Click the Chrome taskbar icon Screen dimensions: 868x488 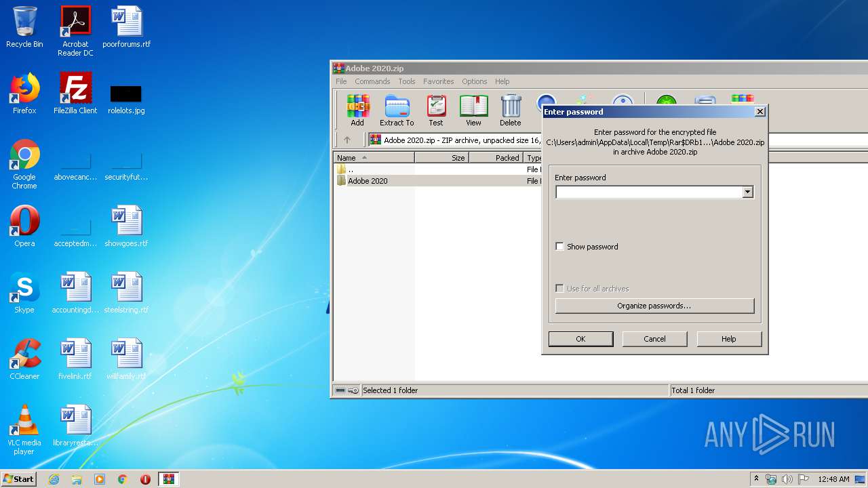point(123,479)
